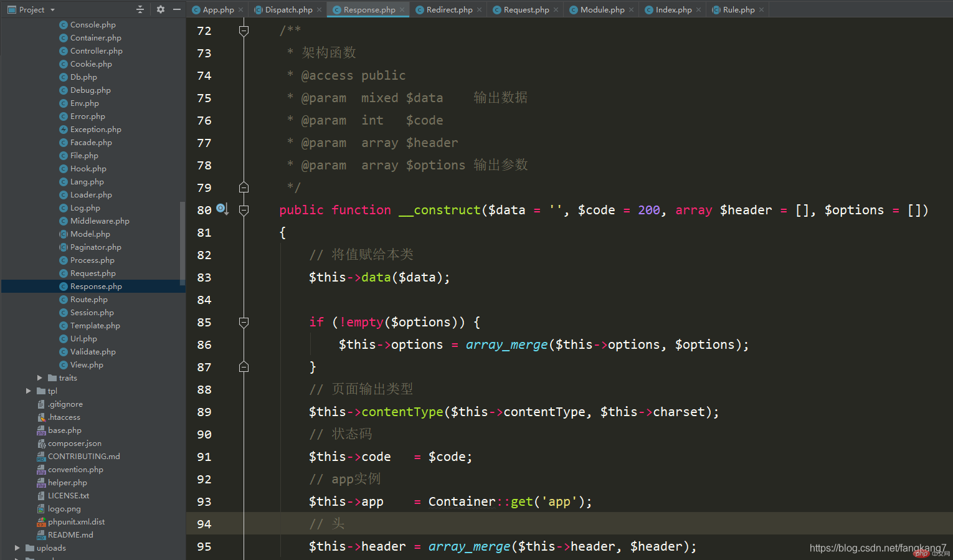
Task: Click the base.php file icon
Action: click(x=41, y=430)
